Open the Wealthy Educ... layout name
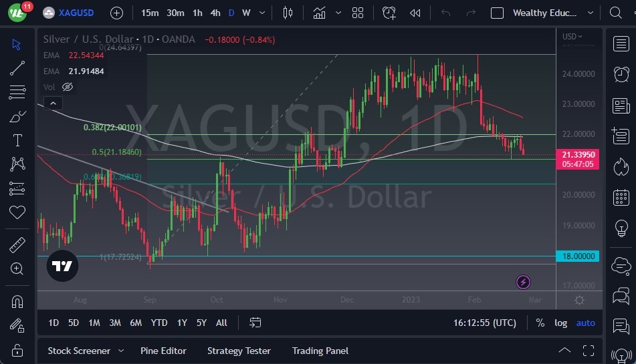 pos(544,13)
